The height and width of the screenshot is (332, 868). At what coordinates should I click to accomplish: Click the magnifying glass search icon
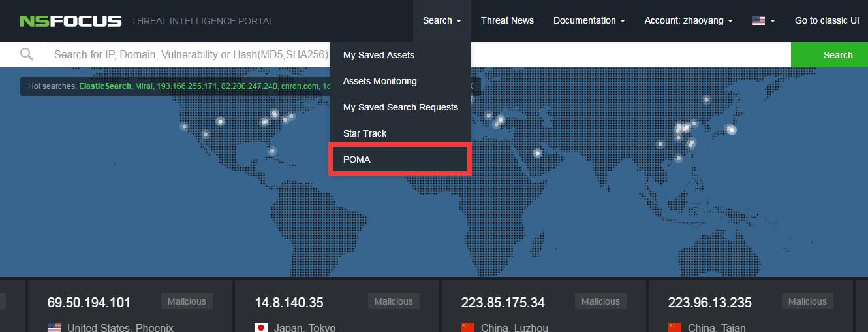pos(27,54)
